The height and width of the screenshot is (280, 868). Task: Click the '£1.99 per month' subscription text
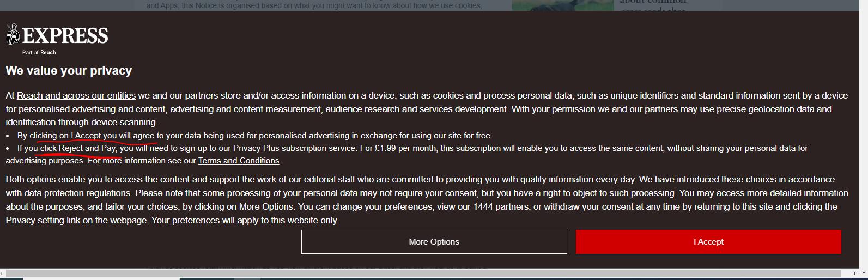pos(405,148)
